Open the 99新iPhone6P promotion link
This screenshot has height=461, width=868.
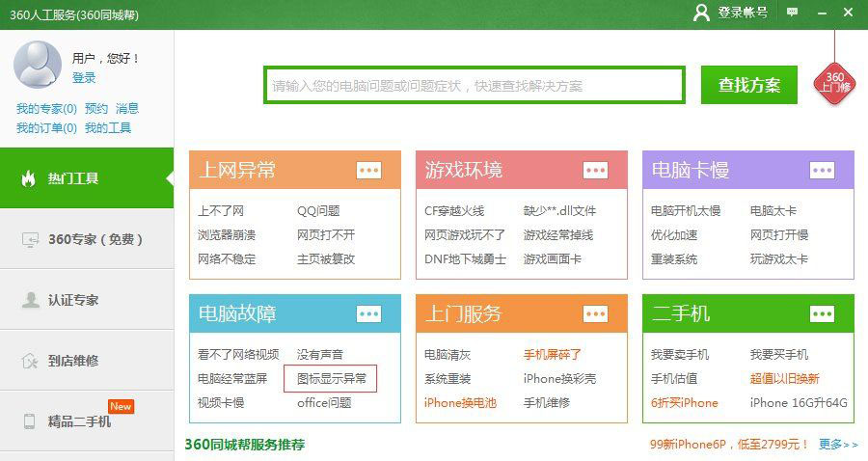coord(729,445)
